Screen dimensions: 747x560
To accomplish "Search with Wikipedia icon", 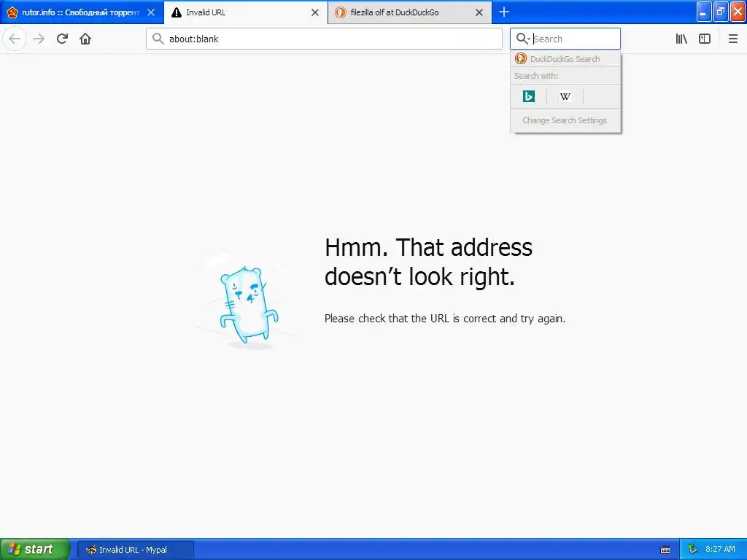I will click(x=565, y=96).
